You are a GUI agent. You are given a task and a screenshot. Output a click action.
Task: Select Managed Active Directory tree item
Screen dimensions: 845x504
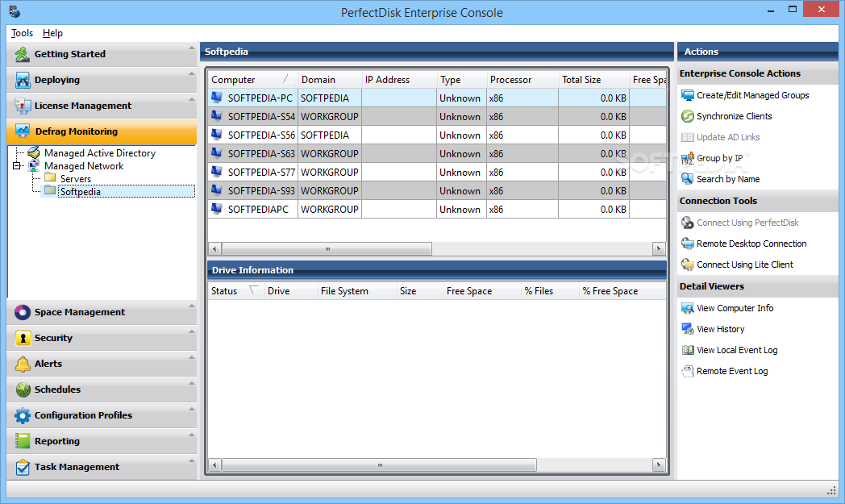(x=100, y=152)
